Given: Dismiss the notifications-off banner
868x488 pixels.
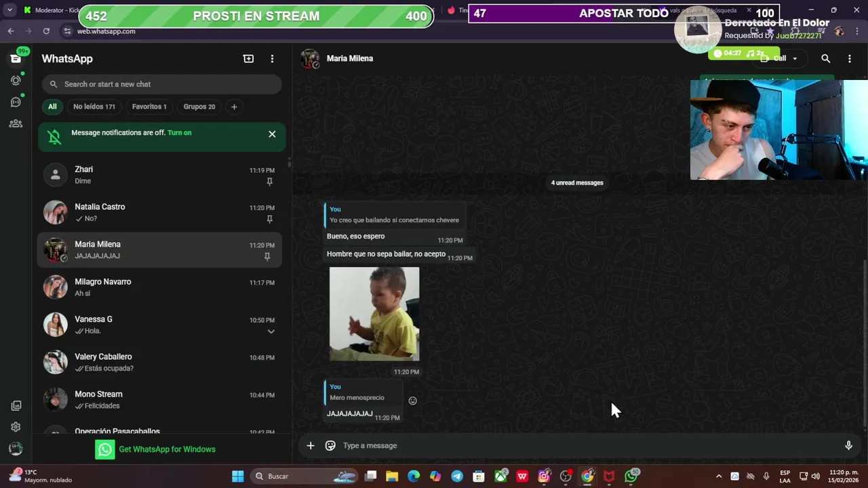Looking at the screenshot, I should (272, 134).
